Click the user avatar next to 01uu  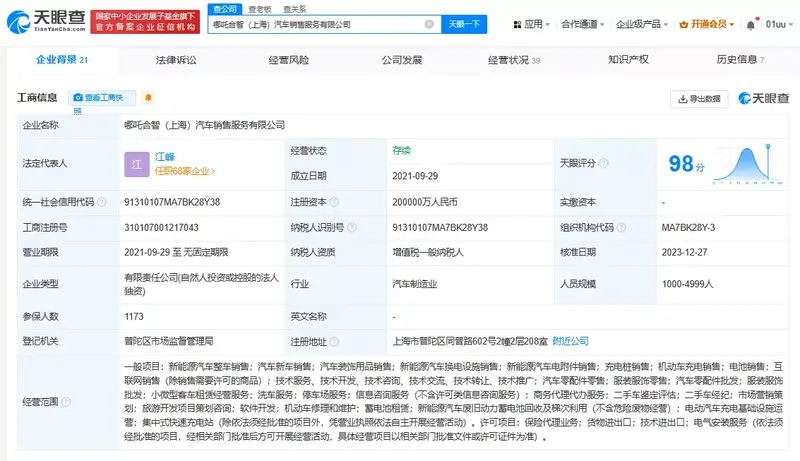[x=754, y=23]
